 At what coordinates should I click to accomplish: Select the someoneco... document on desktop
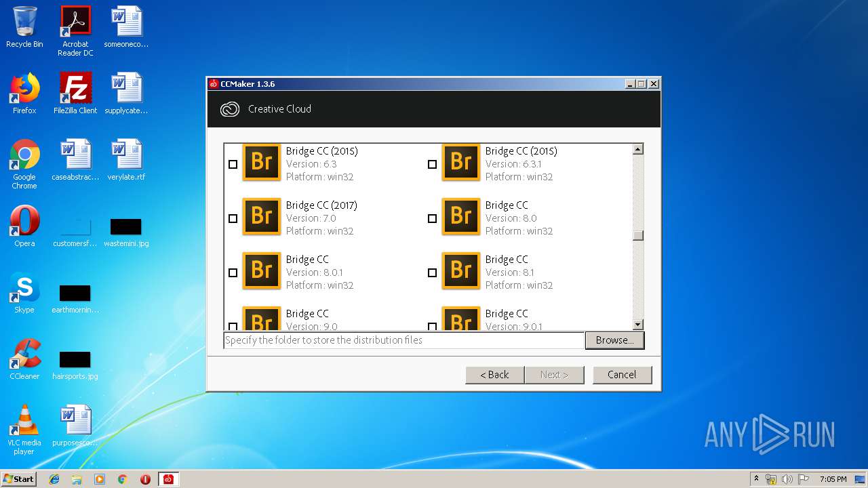click(126, 27)
